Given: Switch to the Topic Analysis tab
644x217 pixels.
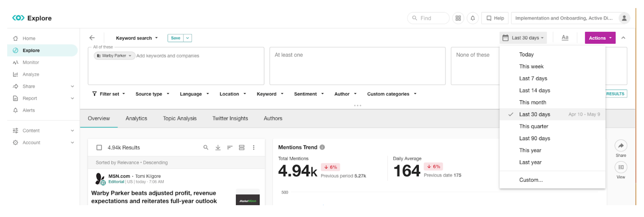Looking at the screenshot, I should point(180,118).
